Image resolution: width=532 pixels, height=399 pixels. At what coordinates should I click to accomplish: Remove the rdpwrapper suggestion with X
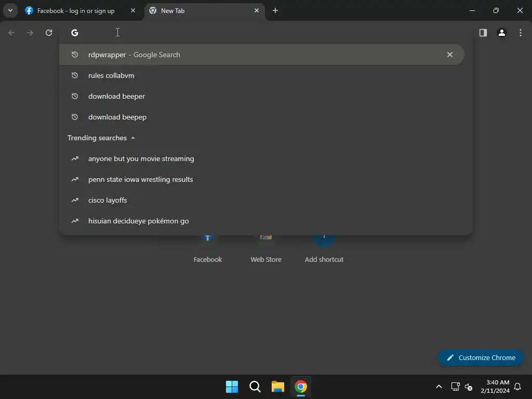point(449,55)
